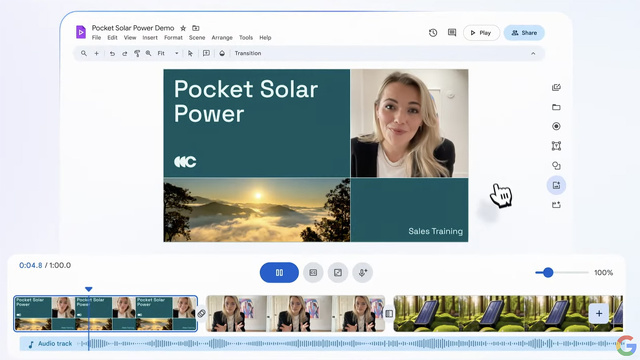Undo the last action
Image resolution: width=640 pixels, height=360 pixels.
pos(112,53)
